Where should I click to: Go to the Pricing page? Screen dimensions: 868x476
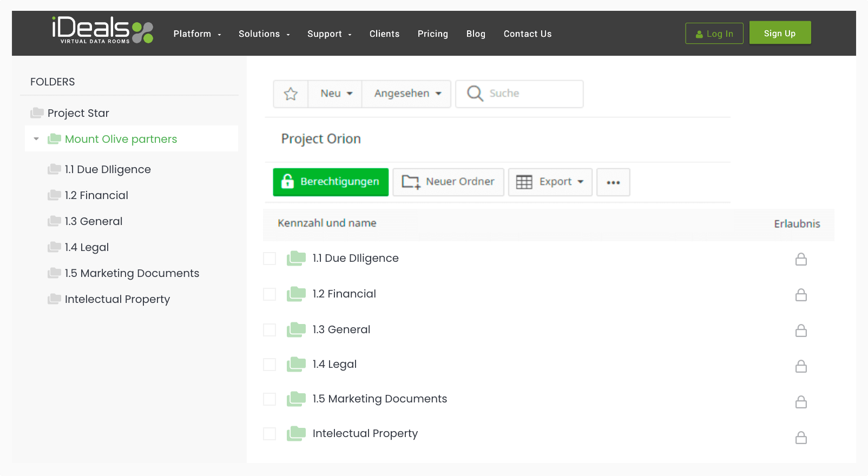click(x=432, y=34)
